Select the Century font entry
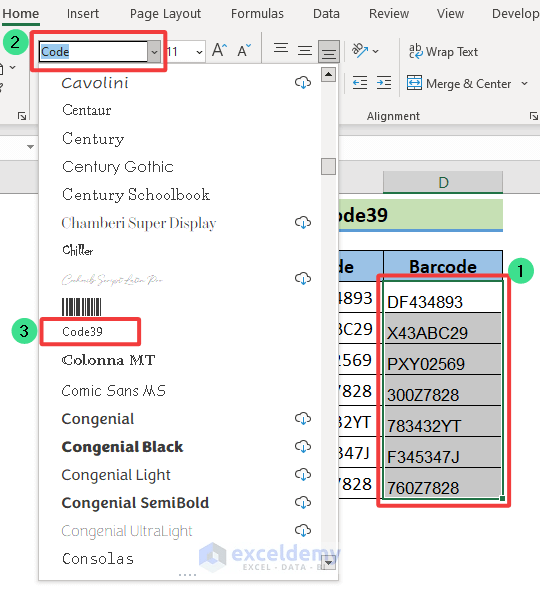 [x=93, y=139]
